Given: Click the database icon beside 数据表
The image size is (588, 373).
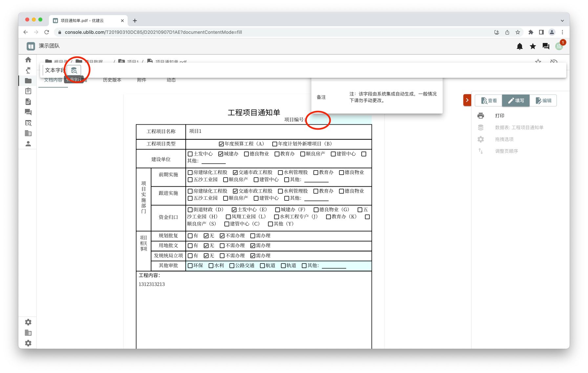Looking at the screenshot, I should click(481, 127).
